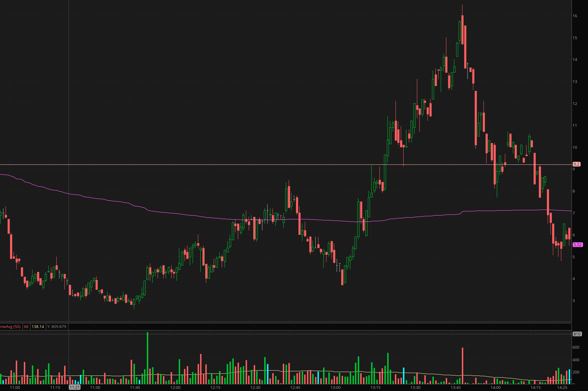This screenshot has width=588, height=391.
Task: Click the 200 volume axis label
Action: coord(576,372)
